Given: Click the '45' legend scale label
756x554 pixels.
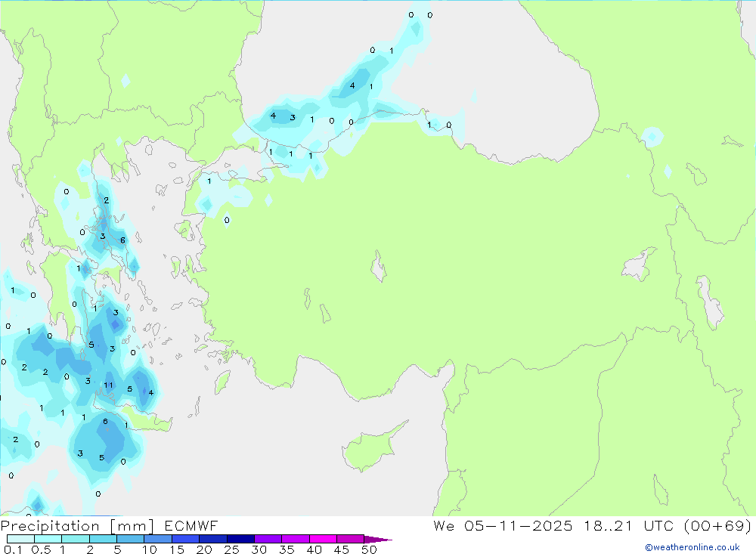Looking at the screenshot, I should (x=342, y=549).
